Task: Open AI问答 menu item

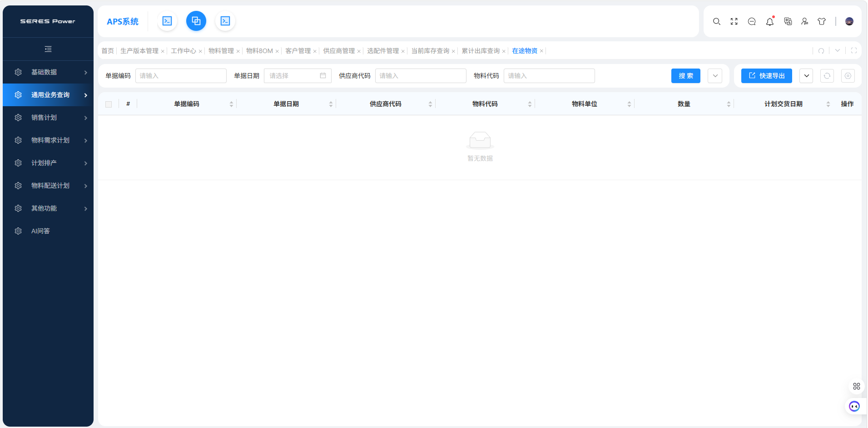Action: 48,231
